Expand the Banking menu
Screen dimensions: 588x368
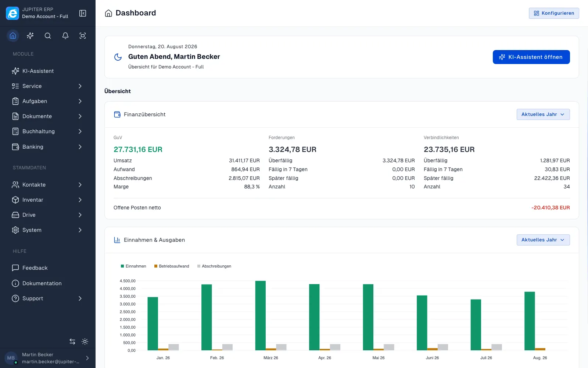(x=48, y=147)
